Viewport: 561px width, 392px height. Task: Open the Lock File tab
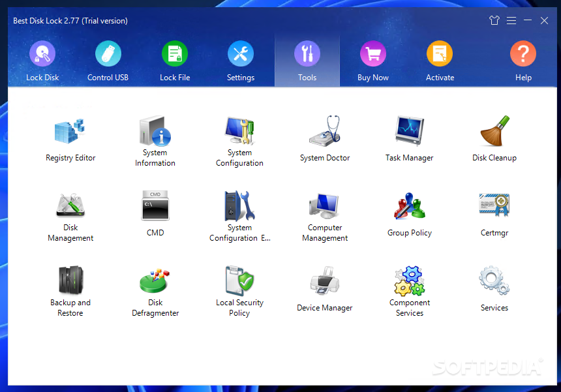tap(175, 61)
